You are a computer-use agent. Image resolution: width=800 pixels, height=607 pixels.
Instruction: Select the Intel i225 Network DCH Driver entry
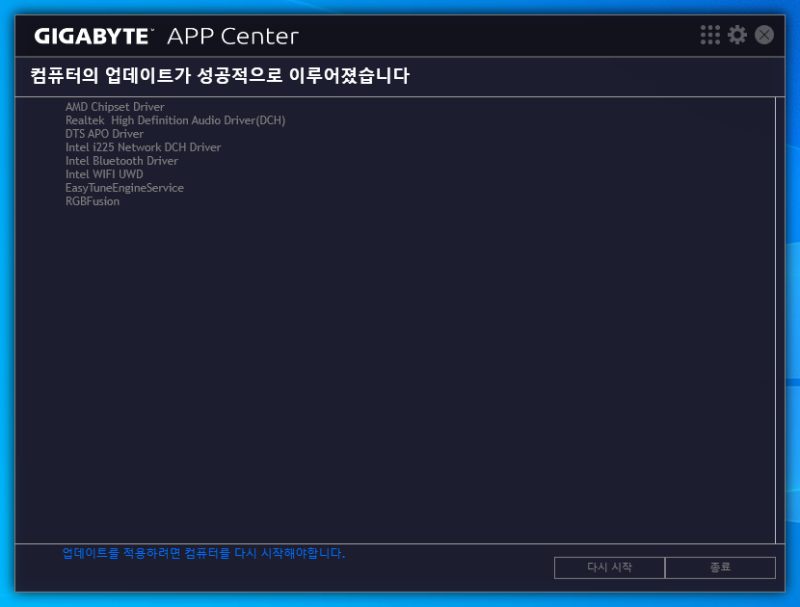tap(142, 147)
